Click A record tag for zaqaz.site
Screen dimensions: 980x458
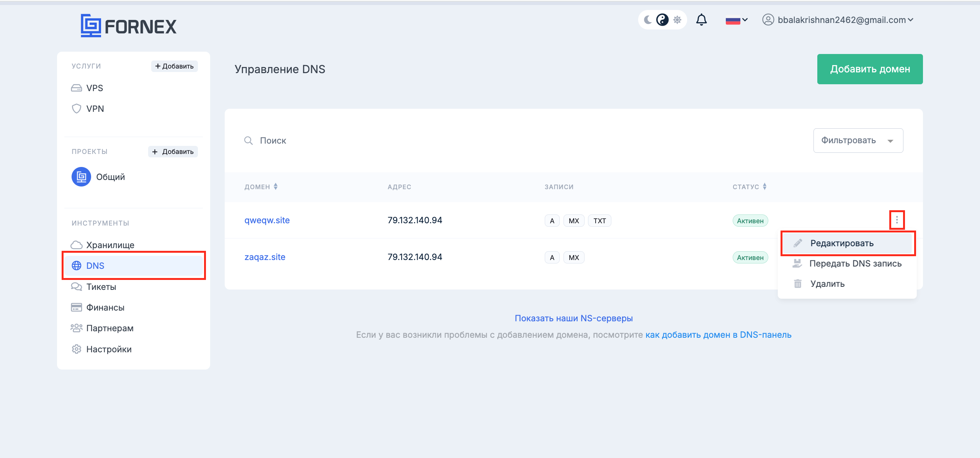pos(552,257)
